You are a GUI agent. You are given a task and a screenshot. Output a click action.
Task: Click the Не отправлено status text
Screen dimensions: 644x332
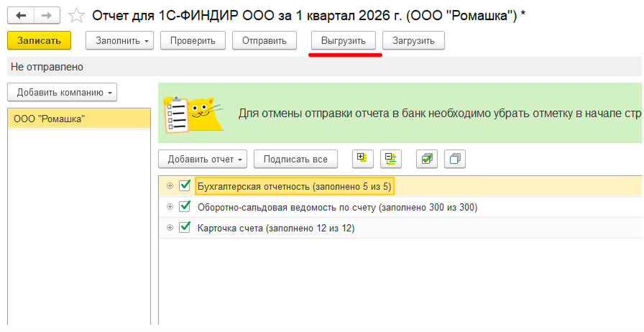(47, 67)
